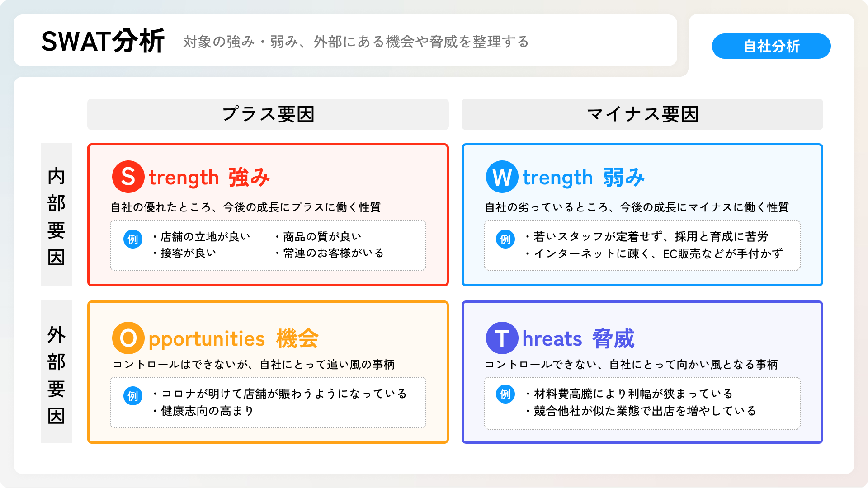The height and width of the screenshot is (488, 868).
Task: Click the blue W circle icon
Action: point(502,177)
